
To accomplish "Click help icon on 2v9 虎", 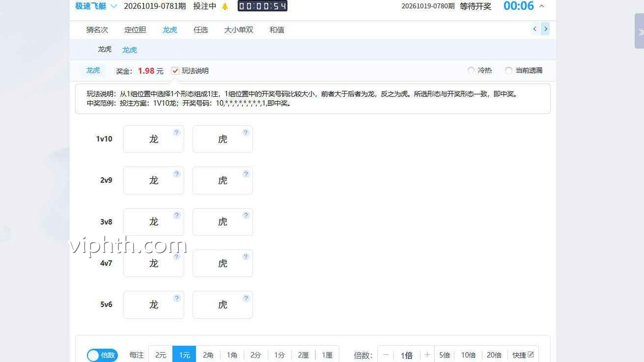I will click(246, 174).
